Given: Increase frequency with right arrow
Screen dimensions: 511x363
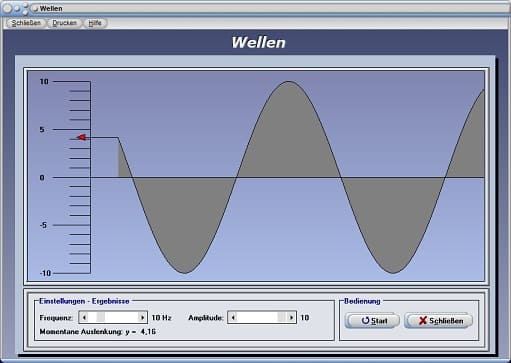Looking at the screenshot, I should [142, 318].
